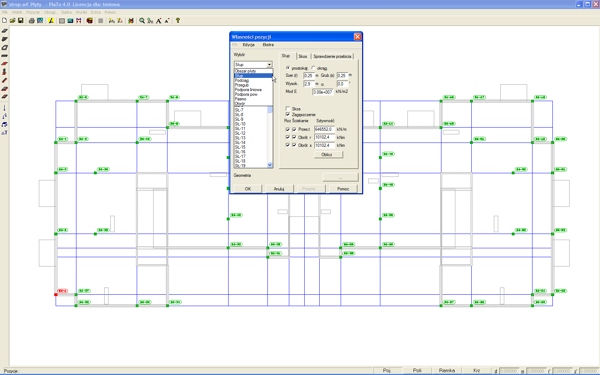This screenshot has width=600, height=375.
Task: Choose Obszar płyty from the dropdown list
Action: click(x=253, y=71)
